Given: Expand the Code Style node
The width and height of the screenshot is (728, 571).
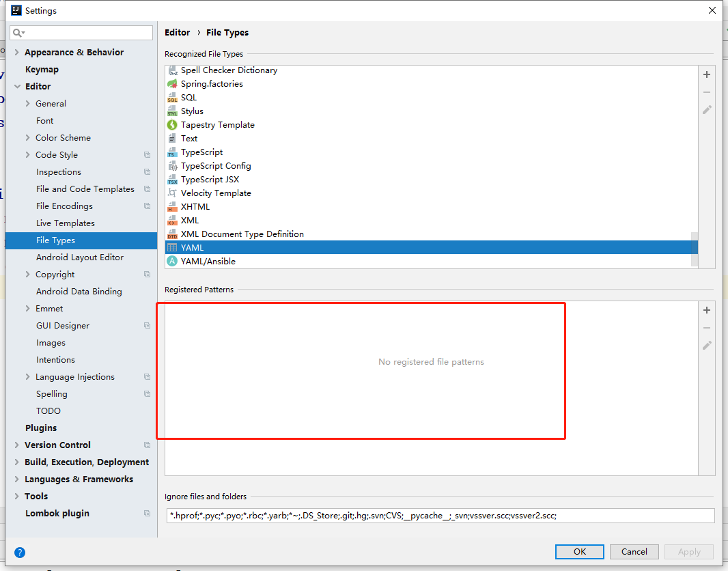Looking at the screenshot, I should [27, 155].
